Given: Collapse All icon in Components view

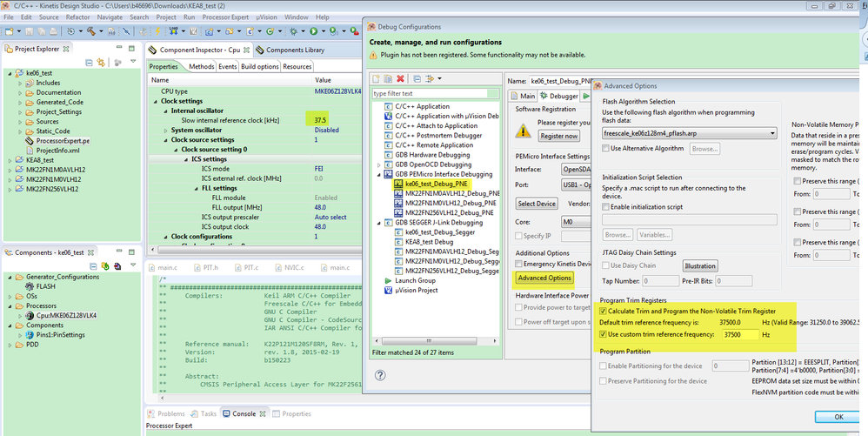Looking at the screenshot, I should [94, 266].
